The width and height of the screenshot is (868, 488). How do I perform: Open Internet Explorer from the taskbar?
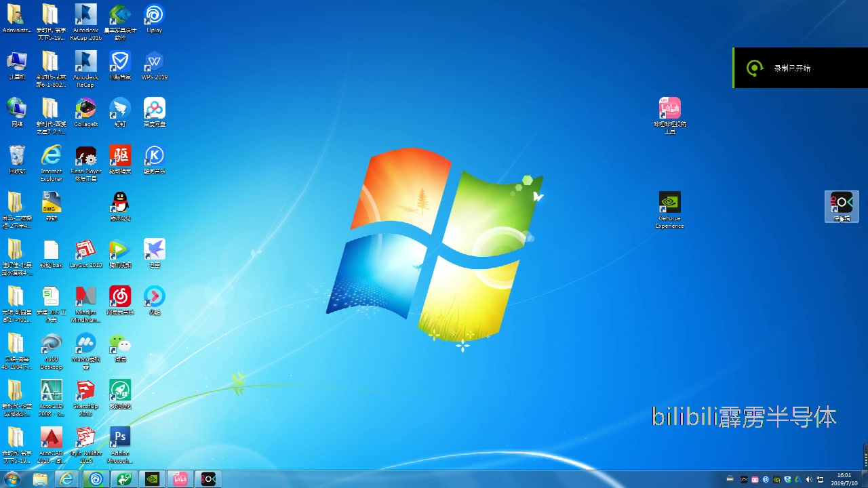(67, 479)
